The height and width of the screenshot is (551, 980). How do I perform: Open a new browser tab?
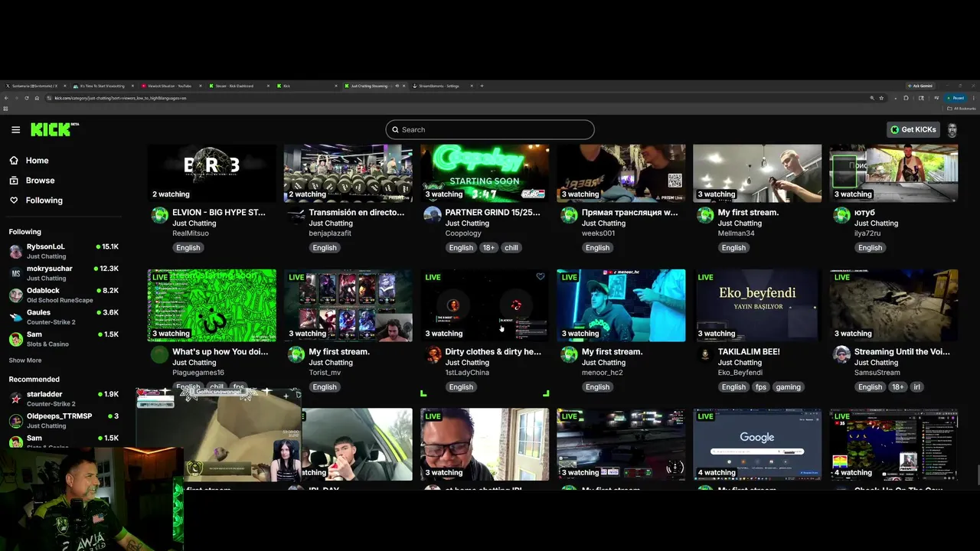[482, 86]
